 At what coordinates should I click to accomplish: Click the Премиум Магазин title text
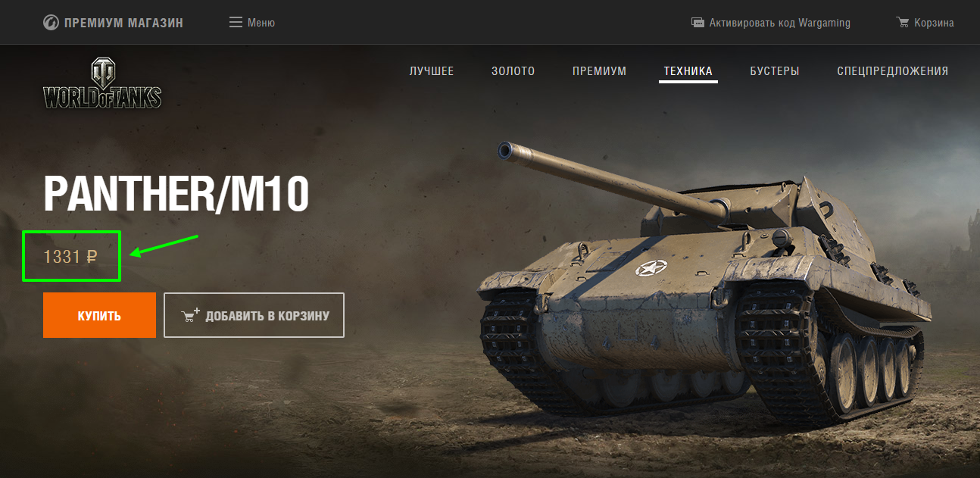click(123, 23)
